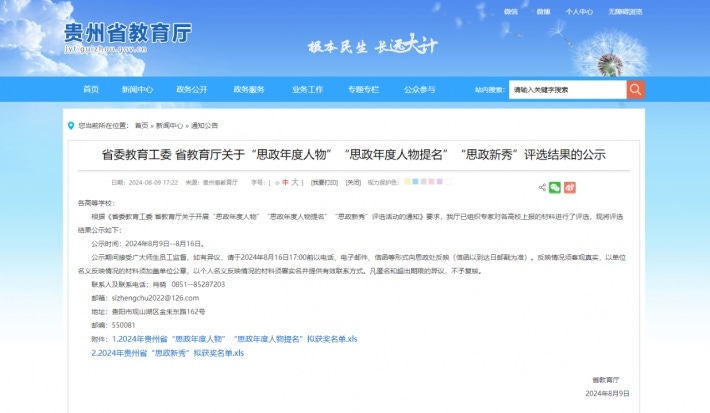Screen dimensions: 710x413
Task: Click the signature date 2024年8月9日
Action: coord(607,393)
